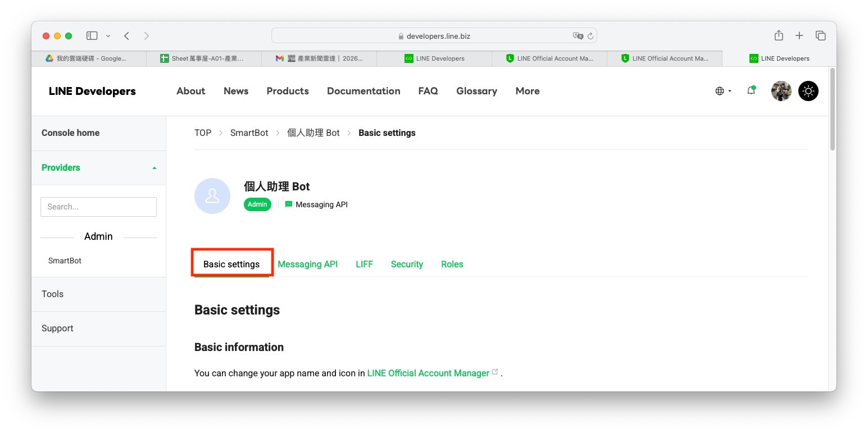
Task: Click Safari share icon
Action: point(779,35)
